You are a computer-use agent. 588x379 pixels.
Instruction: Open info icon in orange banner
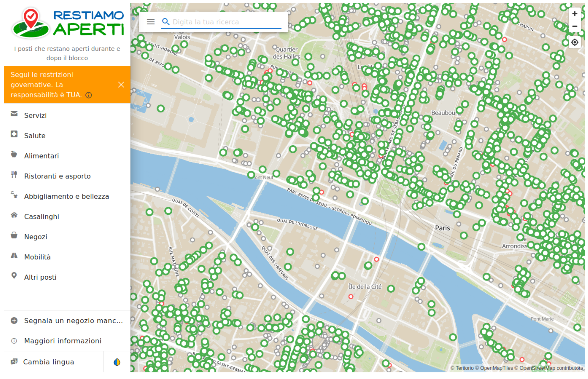pyautogui.click(x=89, y=95)
